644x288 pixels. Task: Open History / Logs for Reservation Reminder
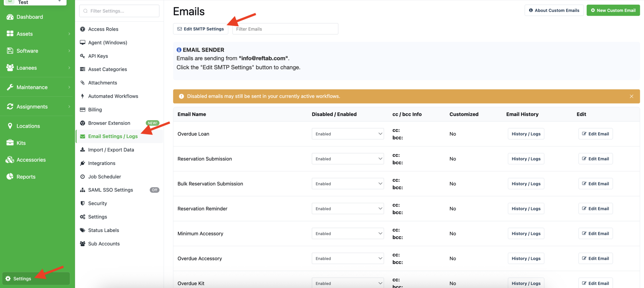[526, 208]
